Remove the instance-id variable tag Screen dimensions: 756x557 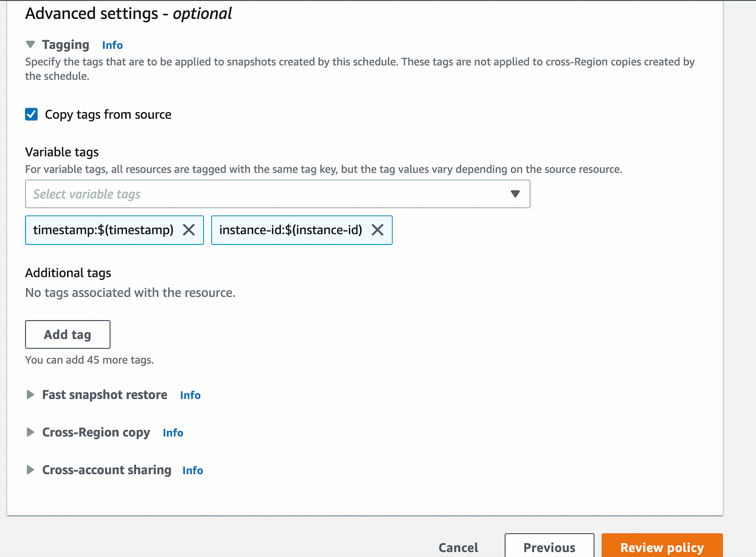coord(377,230)
